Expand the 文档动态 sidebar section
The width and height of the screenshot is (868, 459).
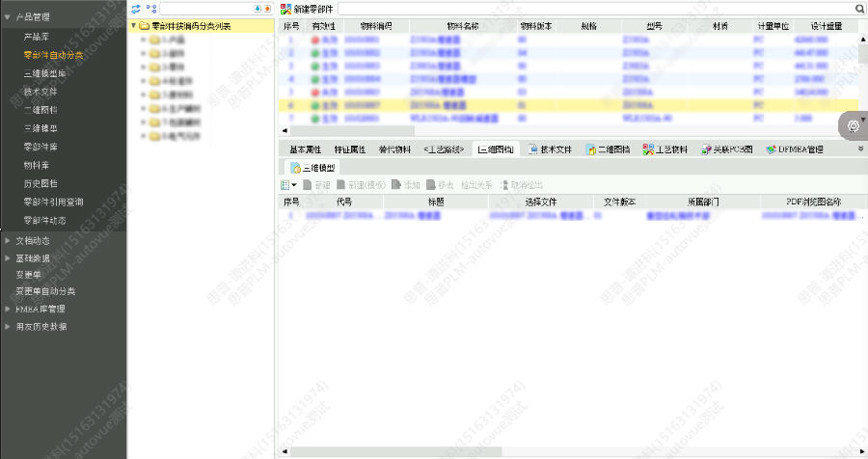tap(7, 240)
